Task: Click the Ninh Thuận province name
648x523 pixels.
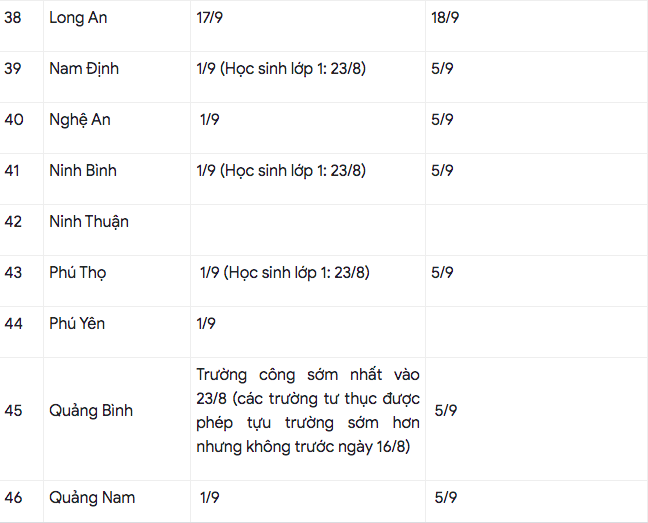Action: coord(89,221)
